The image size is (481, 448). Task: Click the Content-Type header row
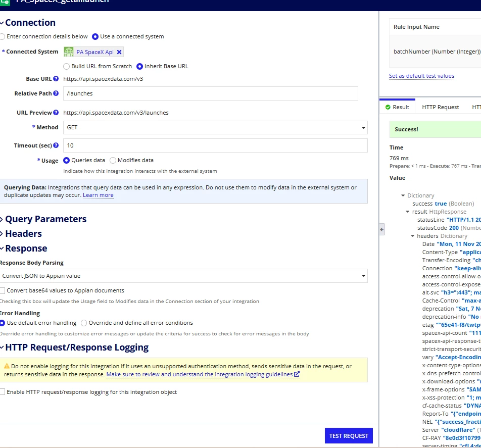tap(452, 252)
